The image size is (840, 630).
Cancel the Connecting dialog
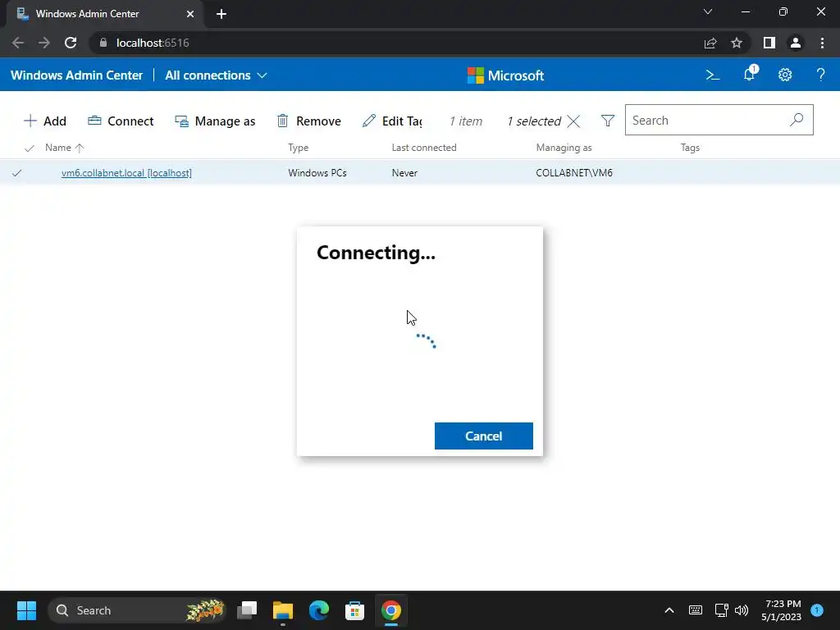pyautogui.click(x=484, y=436)
